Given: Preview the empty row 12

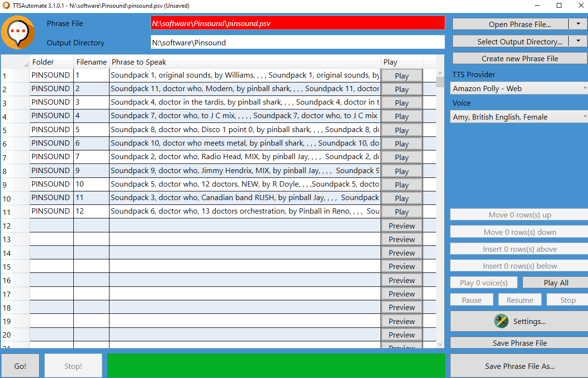Looking at the screenshot, I should point(401,226).
